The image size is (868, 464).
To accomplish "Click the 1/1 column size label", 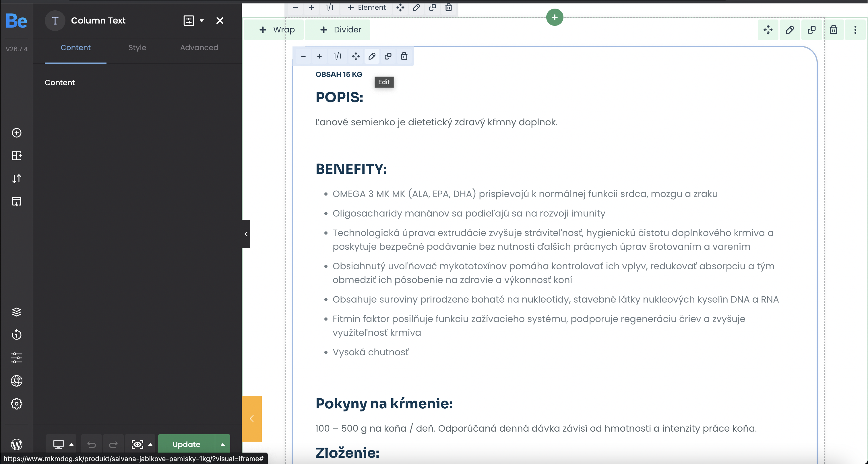I will [x=337, y=56].
